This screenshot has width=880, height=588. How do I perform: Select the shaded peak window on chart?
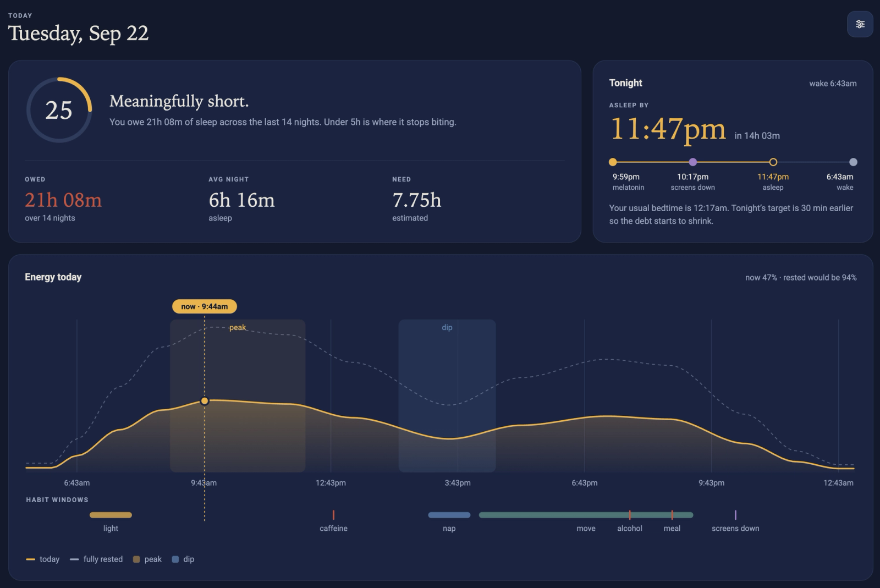point(238,395)
